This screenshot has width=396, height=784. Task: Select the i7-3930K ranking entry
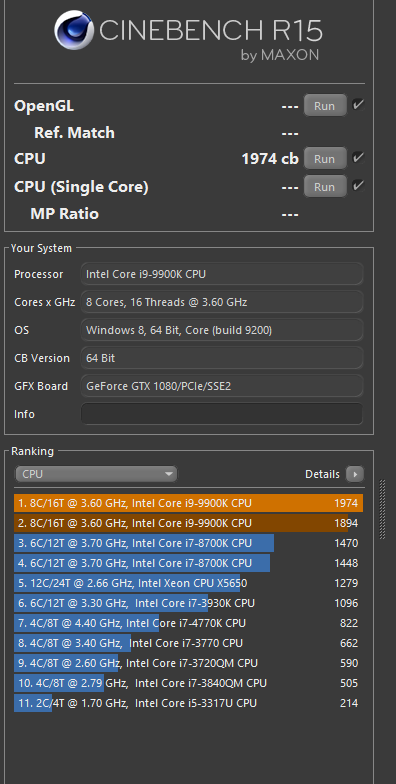click(x=188, y=603)
